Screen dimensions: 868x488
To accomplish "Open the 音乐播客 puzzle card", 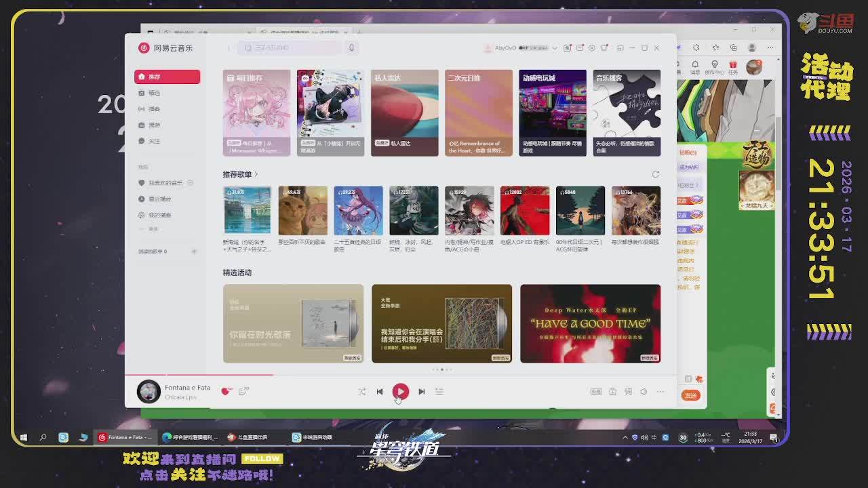I will 627,113.
